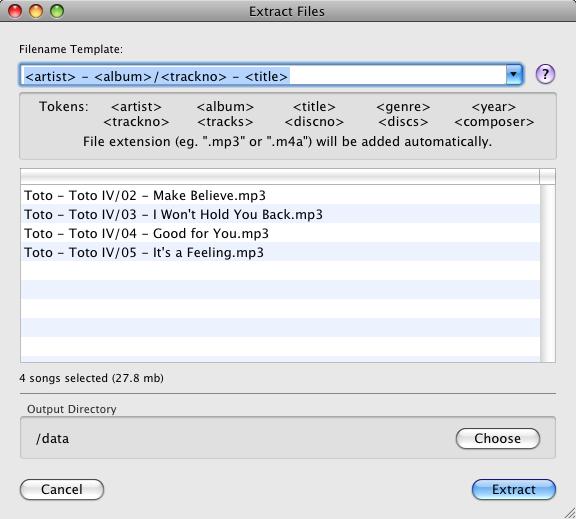
Task: Expand the Filename Template dropdown arrow
Action: point(514,75)
